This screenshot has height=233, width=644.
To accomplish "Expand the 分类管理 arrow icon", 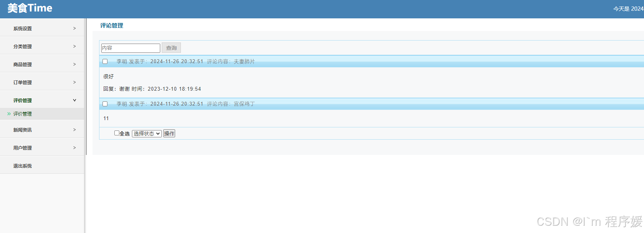I will 75,46.
